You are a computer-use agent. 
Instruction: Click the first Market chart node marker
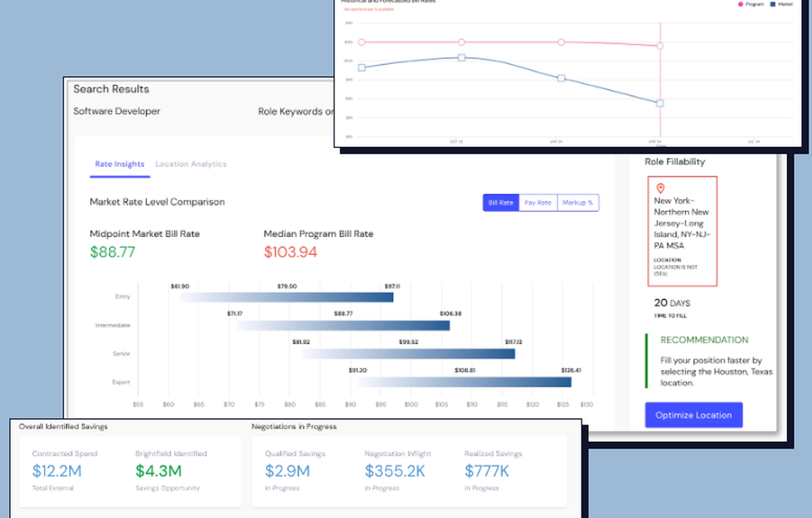(361, 68)
